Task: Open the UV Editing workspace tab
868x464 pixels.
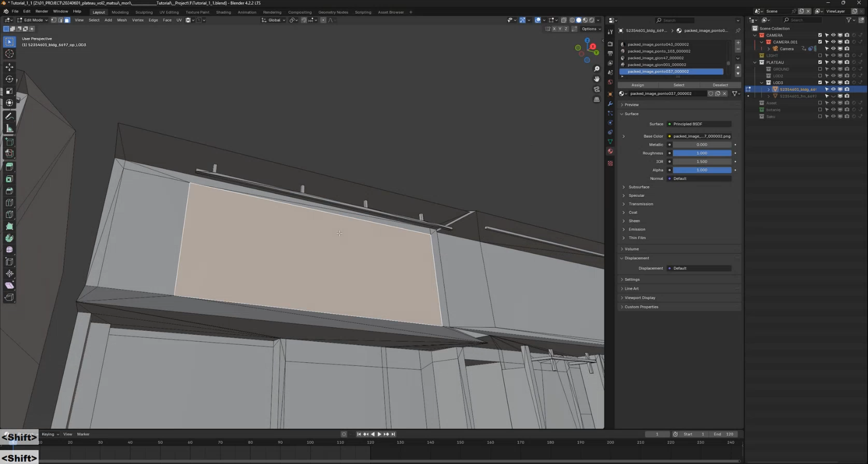Action: (x=169, y=12)
